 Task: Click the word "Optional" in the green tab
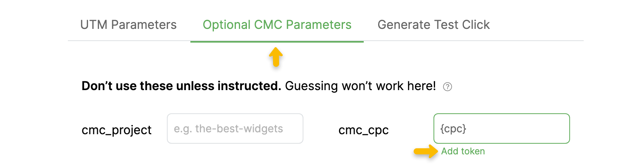pos(226,25)
